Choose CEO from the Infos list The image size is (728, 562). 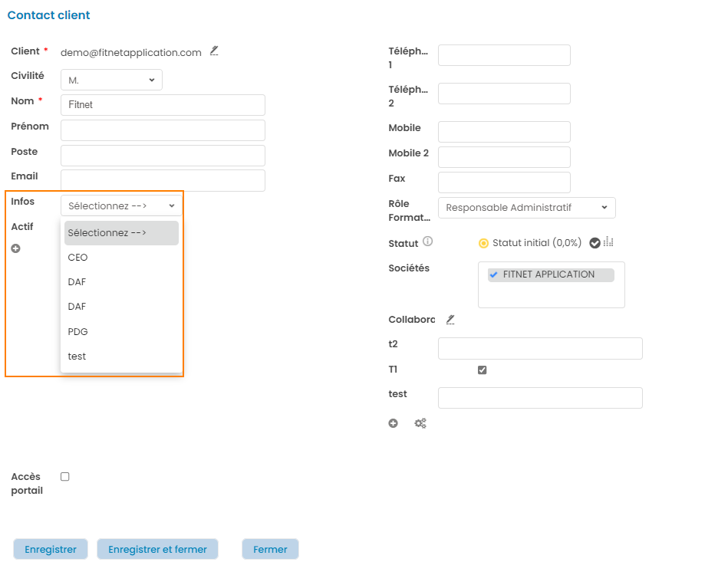point(78,258)
